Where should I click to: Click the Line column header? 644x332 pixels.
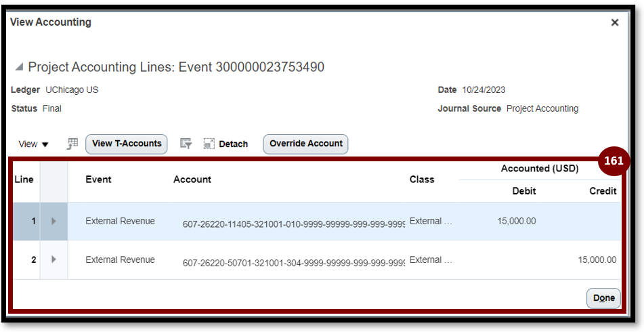coord(24,180)
